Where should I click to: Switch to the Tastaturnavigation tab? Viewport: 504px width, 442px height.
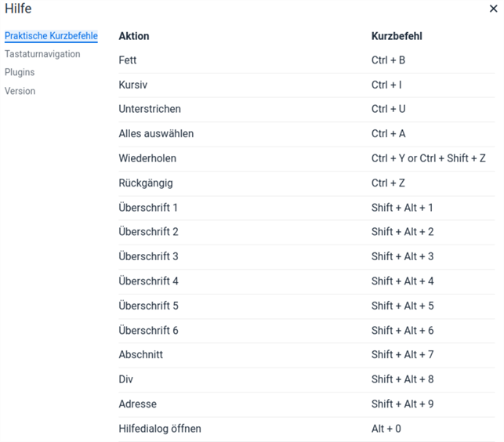pos(42,54)
